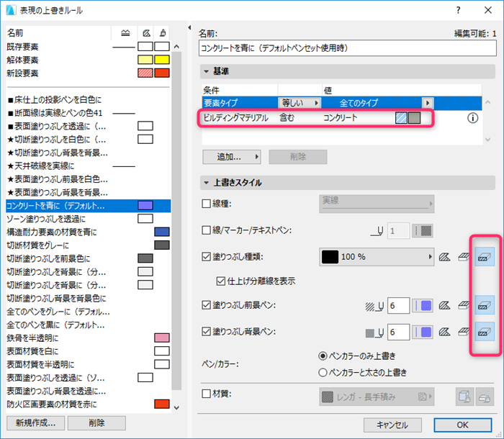504x439 pixels.
Task: Click the 新規作成... button
Action: click(x=36, y=423)
